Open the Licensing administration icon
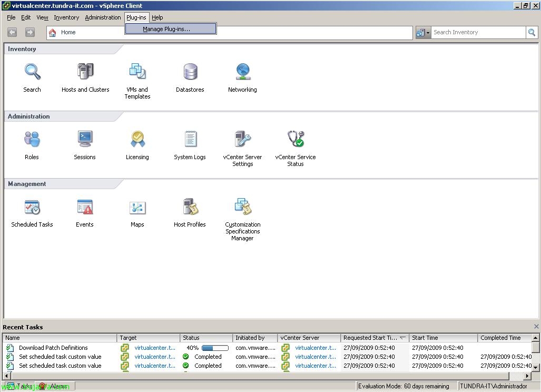 [x=137, y=140]
